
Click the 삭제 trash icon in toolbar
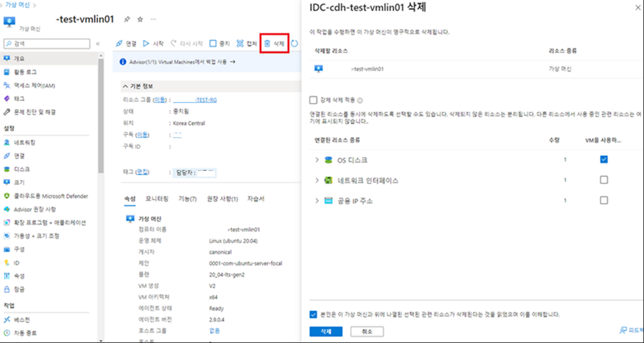point(267,44)
